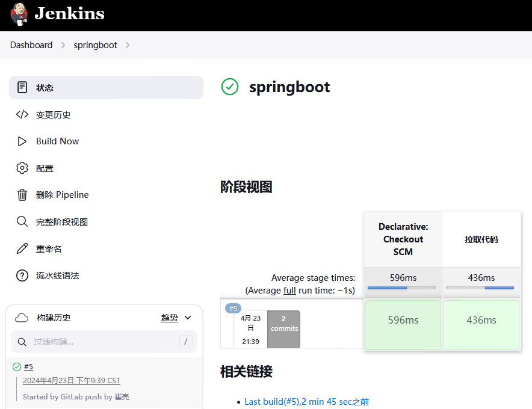Click the 436ms average time progress bar

click(x=480, y=288)
